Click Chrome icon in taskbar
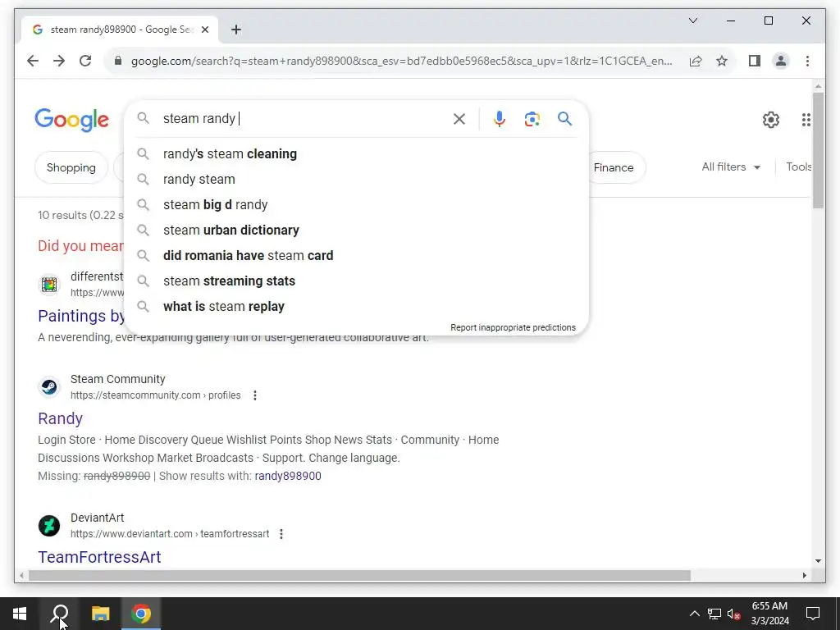This screenshot has height=630, width=840. (141, 614)
